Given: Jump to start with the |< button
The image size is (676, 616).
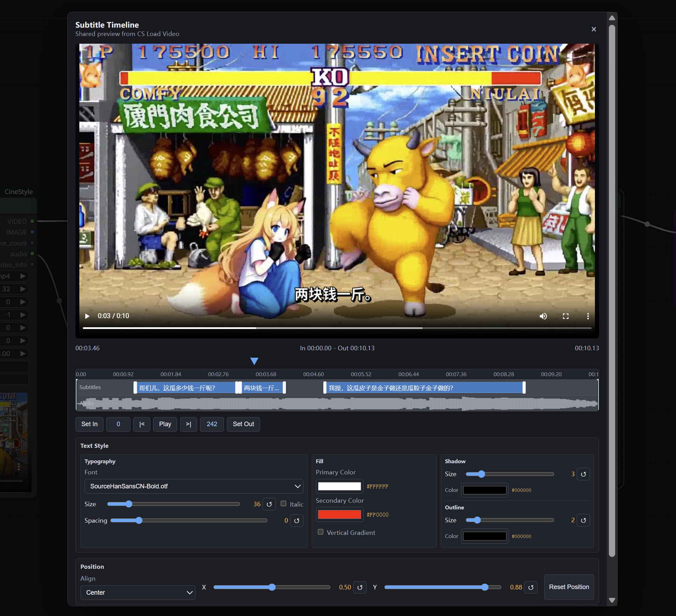Looking at the screenshot, I should coord(142,424).
